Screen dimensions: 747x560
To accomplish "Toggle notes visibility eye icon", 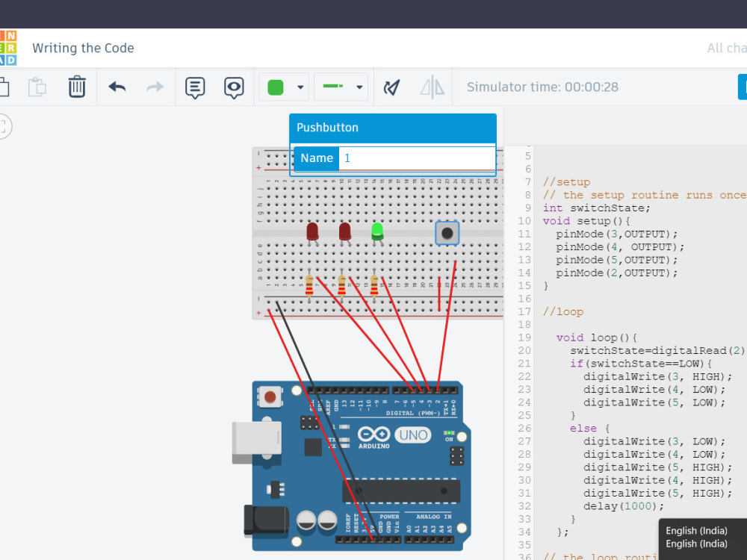I will [x=233, y=88].
